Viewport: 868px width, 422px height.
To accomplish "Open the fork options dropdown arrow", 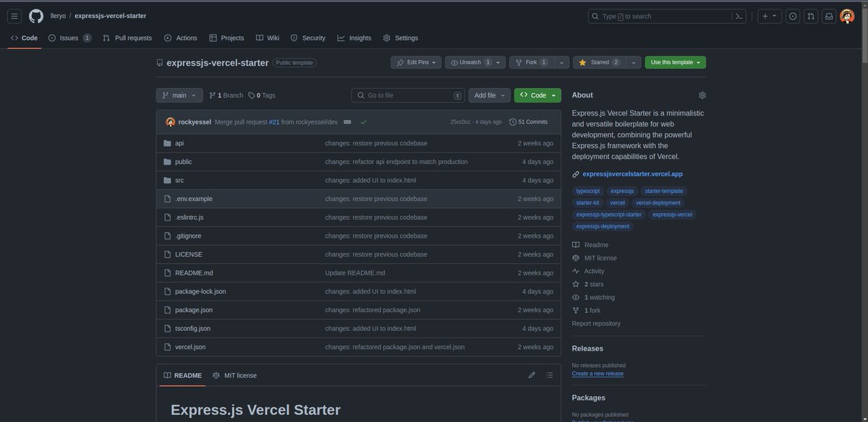I will [x=562, y=62].
